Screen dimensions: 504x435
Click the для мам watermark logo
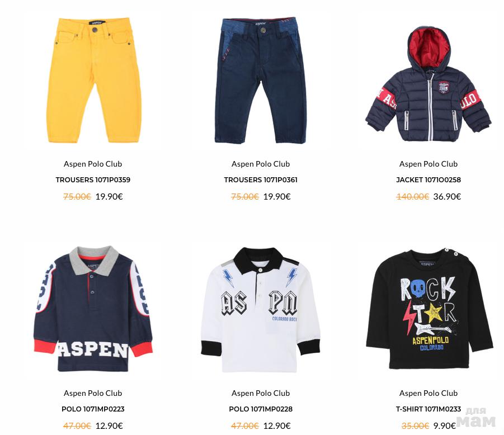(476, 417)
